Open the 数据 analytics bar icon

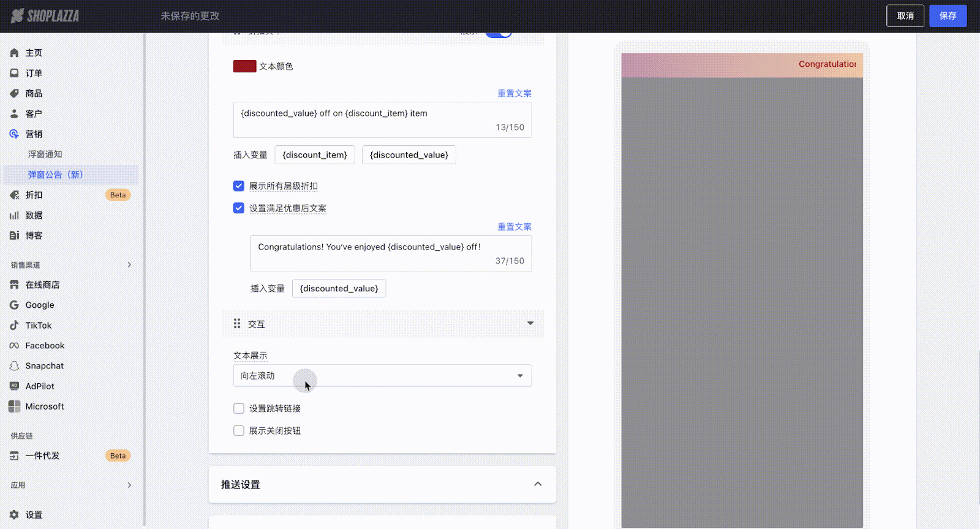coord(14,215)
